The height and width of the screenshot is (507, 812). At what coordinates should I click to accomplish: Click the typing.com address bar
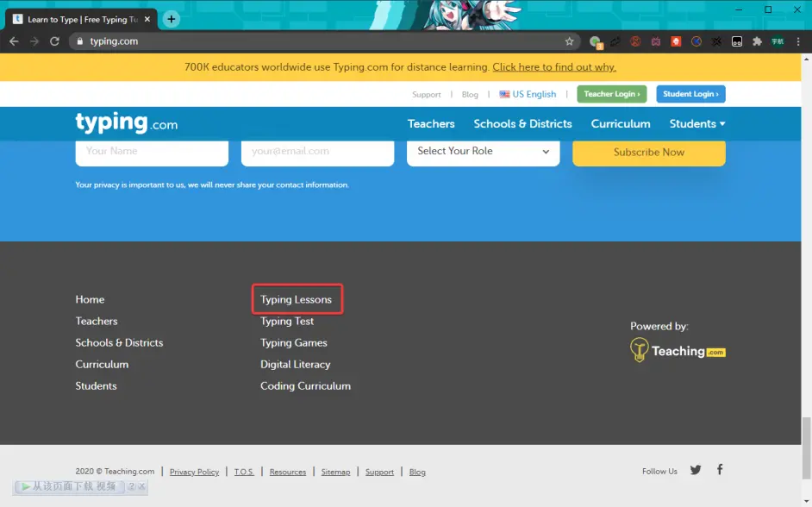(x=321, y=41)
